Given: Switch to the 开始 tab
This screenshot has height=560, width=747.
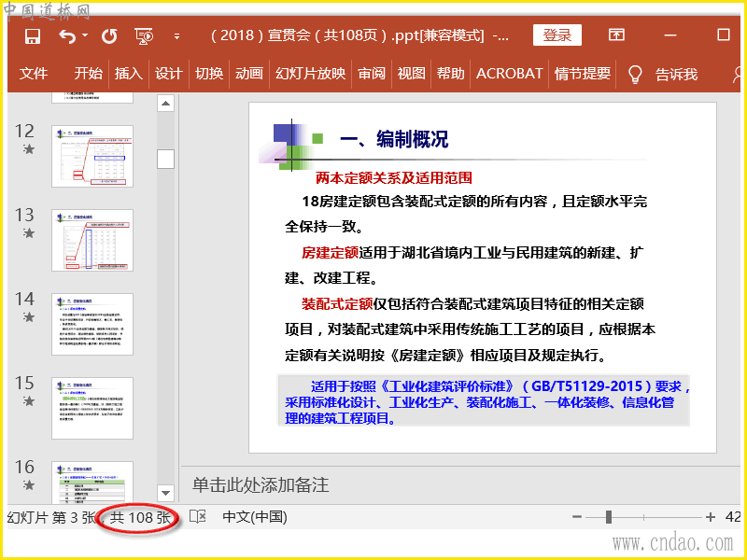Looking at the screenshot, I should tap(88, 74).
